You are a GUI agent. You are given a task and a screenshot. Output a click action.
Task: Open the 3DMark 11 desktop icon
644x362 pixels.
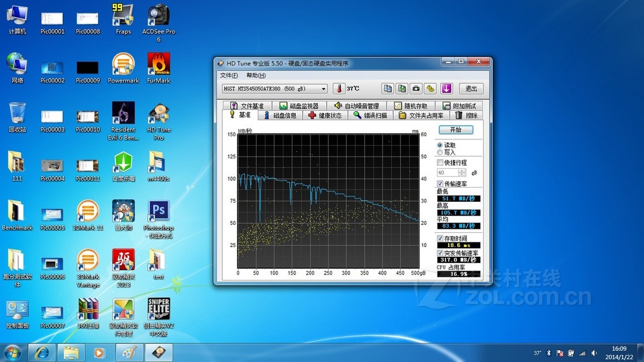click(88, 215)
